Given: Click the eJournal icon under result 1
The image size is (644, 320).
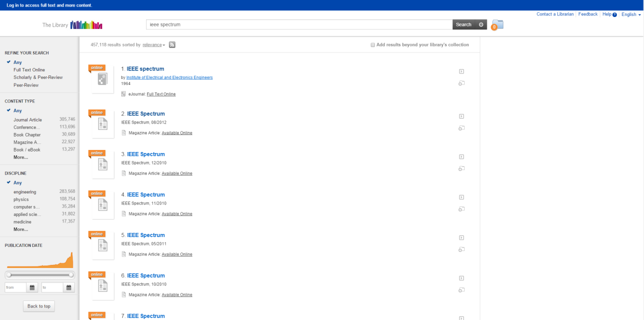Looking at the screenshot, I should (x=124, y=94).
